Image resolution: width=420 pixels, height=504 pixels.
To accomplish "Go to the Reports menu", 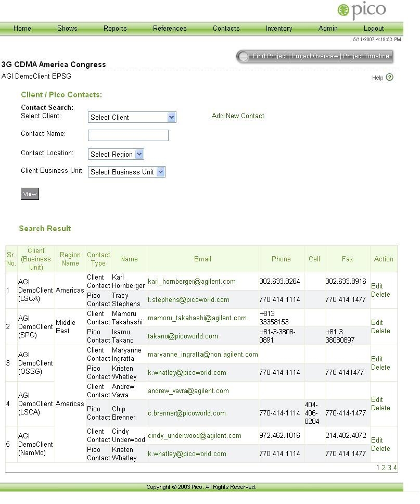I will coord(115,28).
